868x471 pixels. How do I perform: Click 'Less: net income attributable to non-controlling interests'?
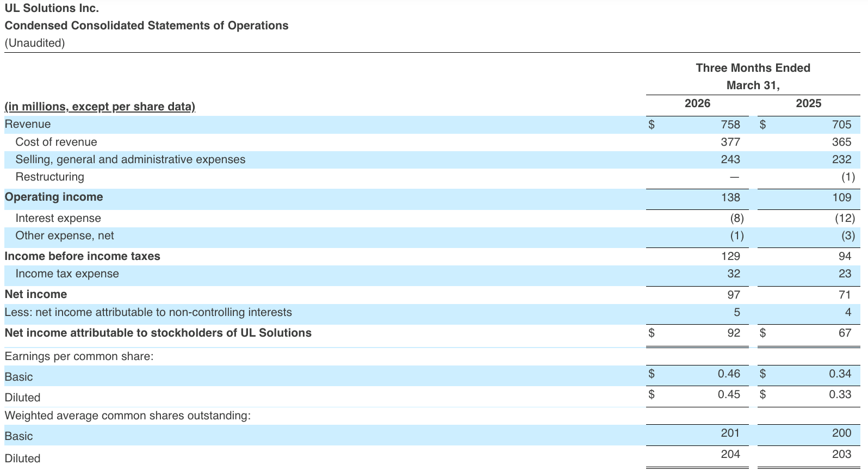click(x=148, y=312)
